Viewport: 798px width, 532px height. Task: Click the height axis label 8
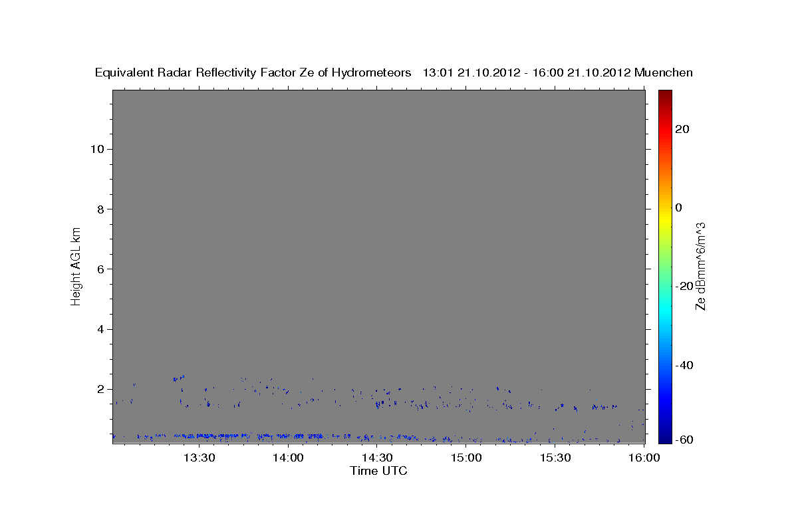point(100,209)
